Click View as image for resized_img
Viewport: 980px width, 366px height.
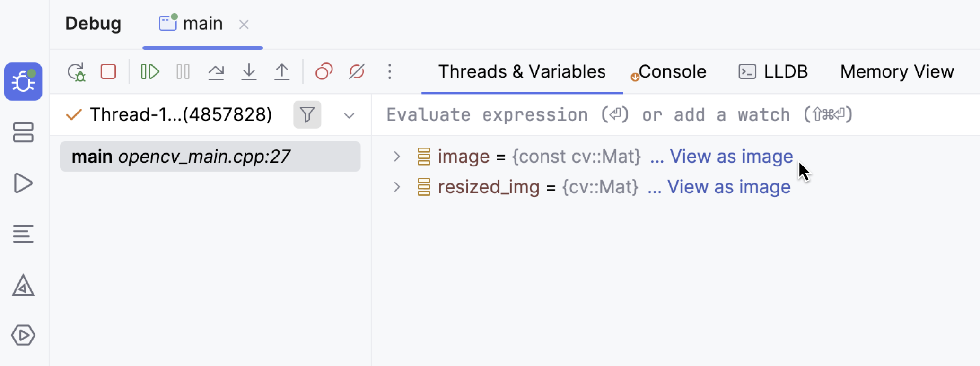pyautogui.click(x=728, y=187)
